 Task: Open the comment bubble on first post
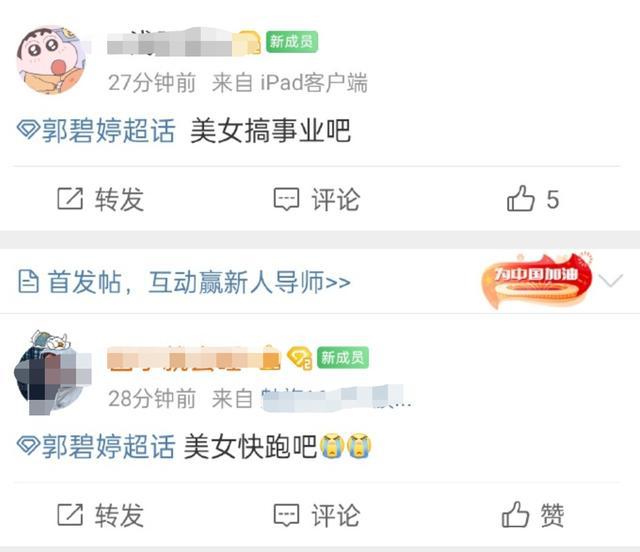pyautogui.click(x=286, y=199)
